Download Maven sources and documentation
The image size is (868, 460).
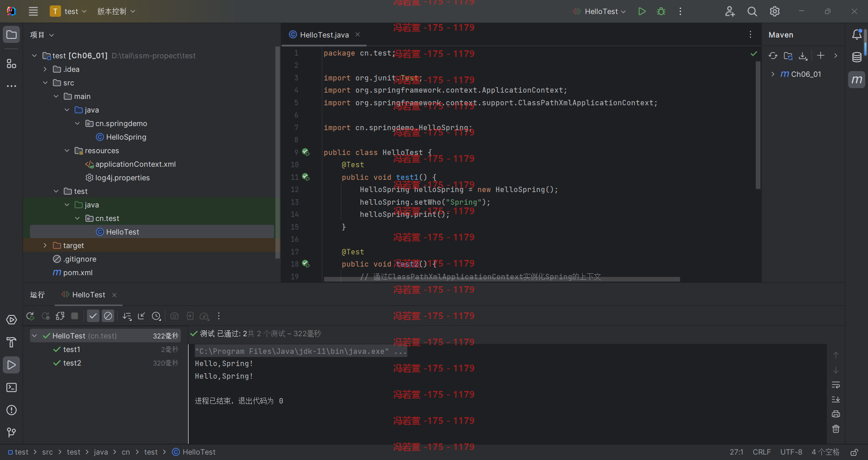click(803, 56)
